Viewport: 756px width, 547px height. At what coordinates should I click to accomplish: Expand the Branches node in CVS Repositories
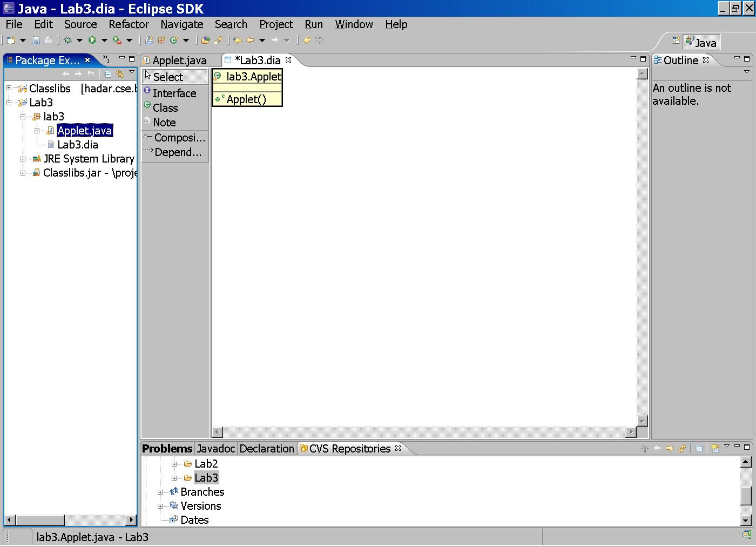[160, 492]
